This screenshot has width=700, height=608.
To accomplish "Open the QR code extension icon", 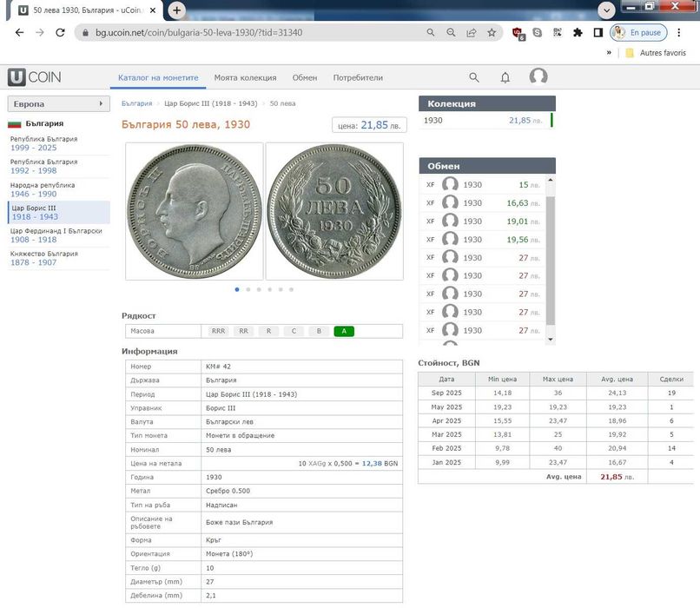I will (558, 33).
